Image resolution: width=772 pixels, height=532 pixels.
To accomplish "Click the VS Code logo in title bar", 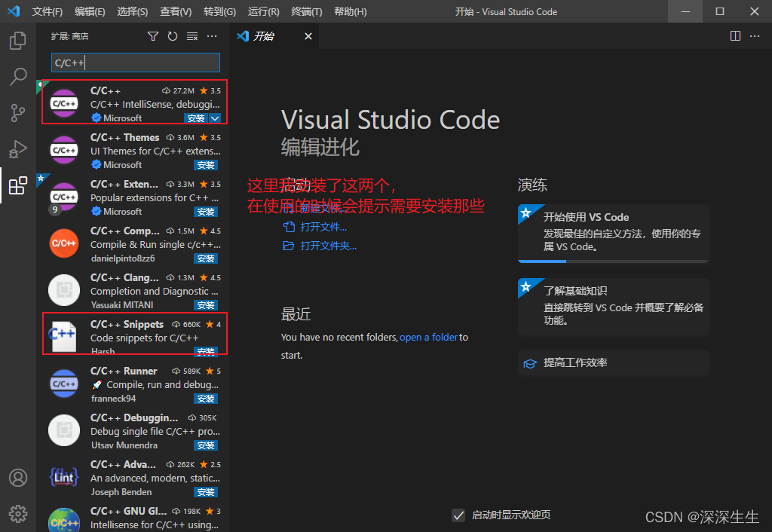I will tap(14, 11).
